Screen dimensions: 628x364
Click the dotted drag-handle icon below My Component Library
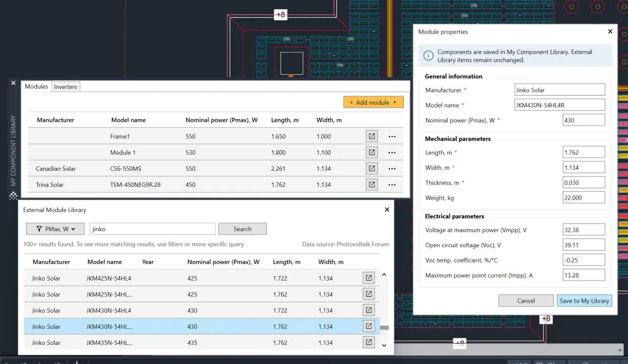point(13,196)
